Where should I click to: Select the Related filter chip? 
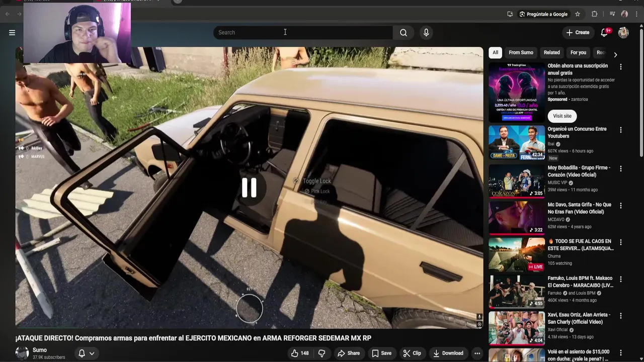tap(551, 52)
